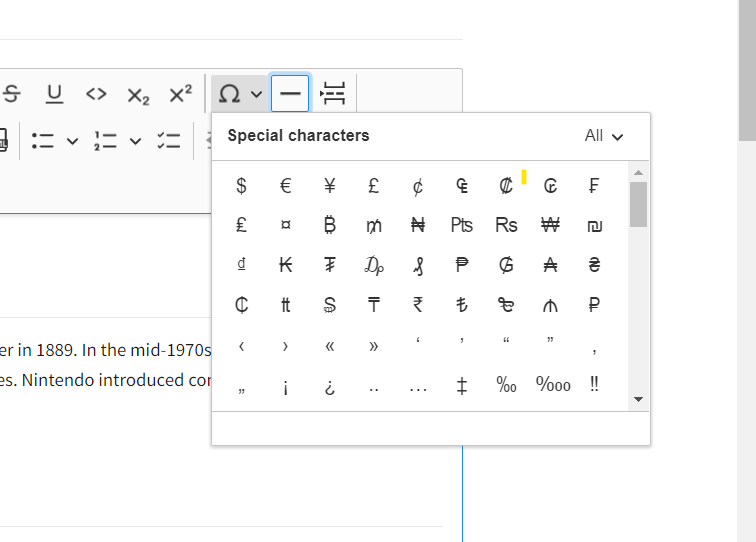
Task: Insert the new shekel ₪ character
Action: coord(594,225)
